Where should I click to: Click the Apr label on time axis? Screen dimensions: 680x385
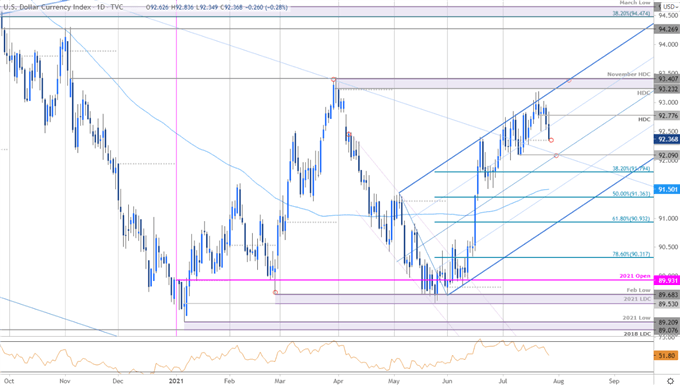(x=338, y=381)
